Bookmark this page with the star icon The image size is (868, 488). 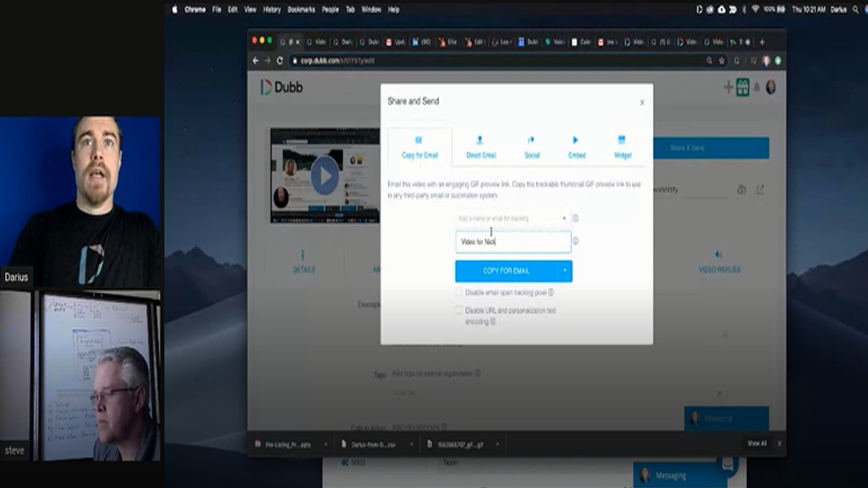tap(722, 60)
